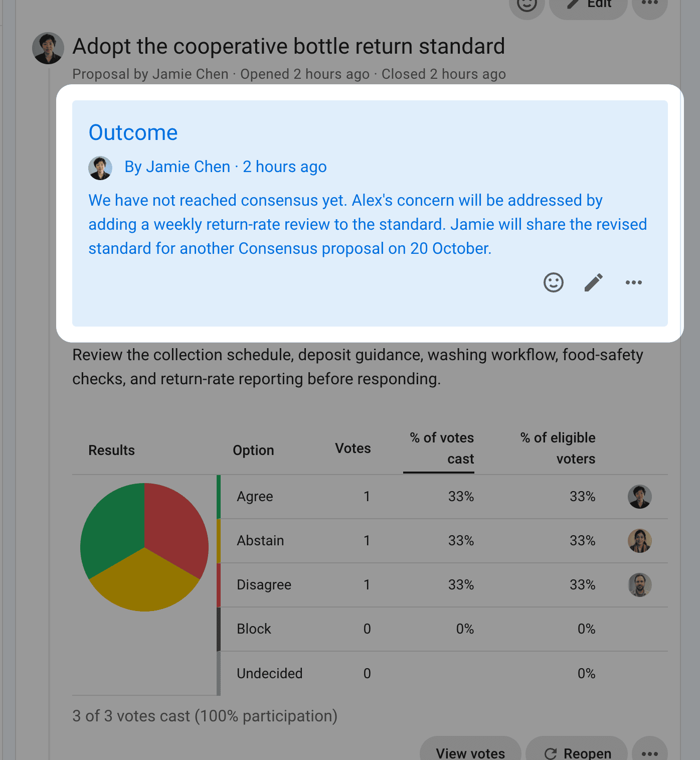Click the By Jamie Chen author link
Viewport: 700px width, 760px height.
(177, 167)
